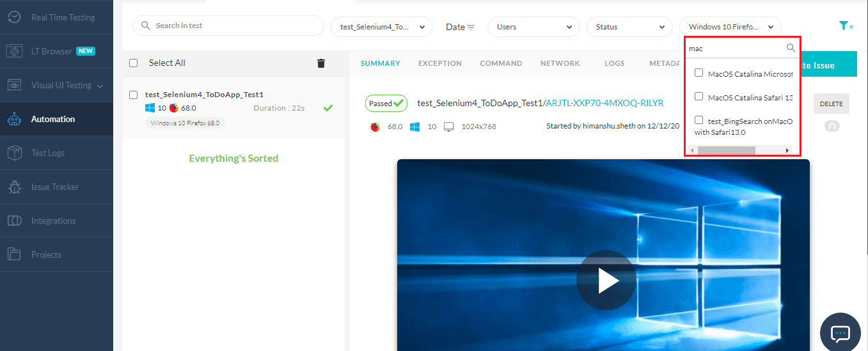Viewport: 868px width, 351px height.
Task: Click 1024x768 resolution value
Action: 478,127
